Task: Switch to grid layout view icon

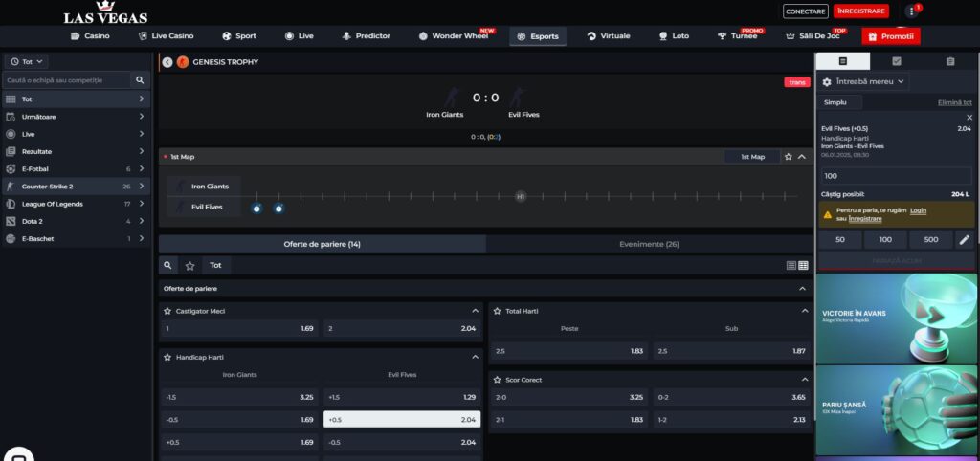Action: pyautogui.click(x=803, y=266)
